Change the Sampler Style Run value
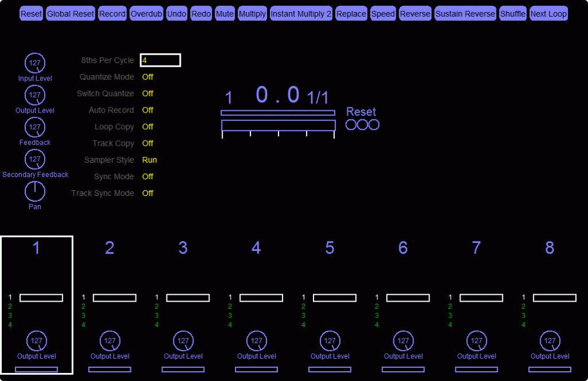This screenshot has height=381, width=588. (x=149, y=160)
